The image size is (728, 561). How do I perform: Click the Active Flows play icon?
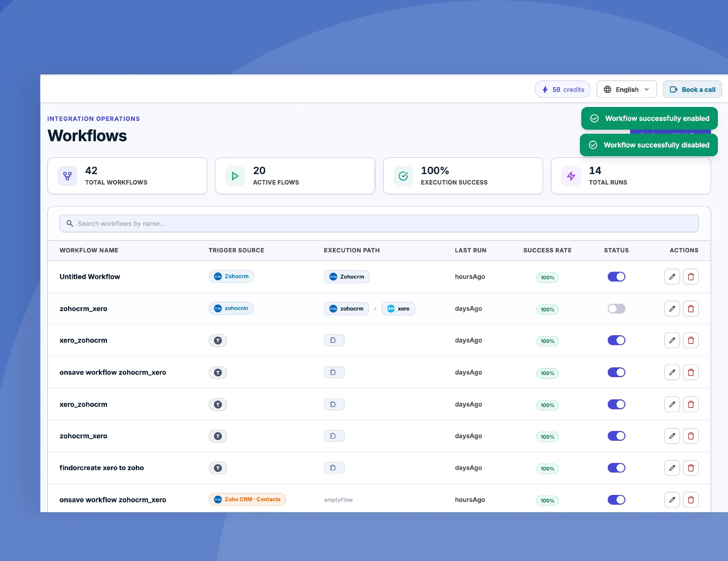(235, 176)
